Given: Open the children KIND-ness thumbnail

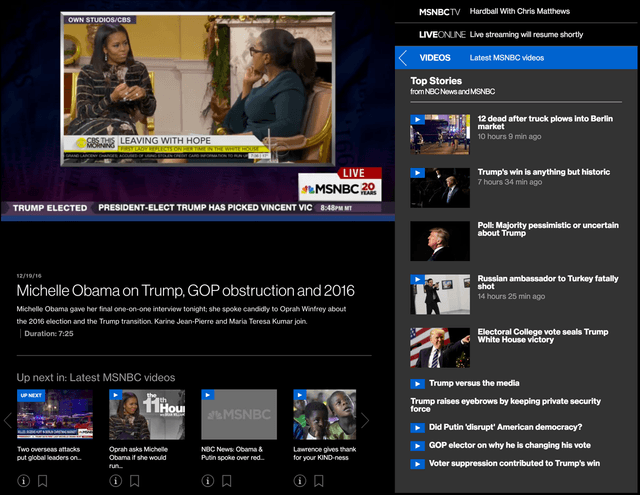Looking at the screenshot, I should 325,414.
